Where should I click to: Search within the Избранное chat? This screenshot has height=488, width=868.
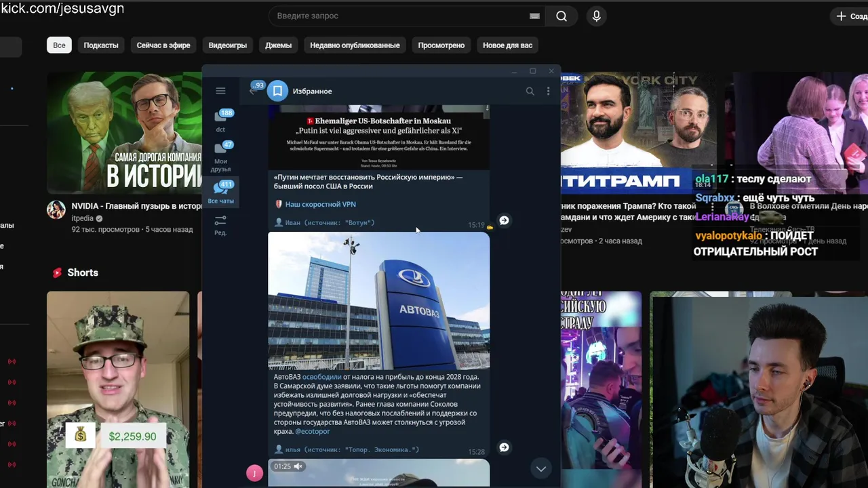coord(530,91)
